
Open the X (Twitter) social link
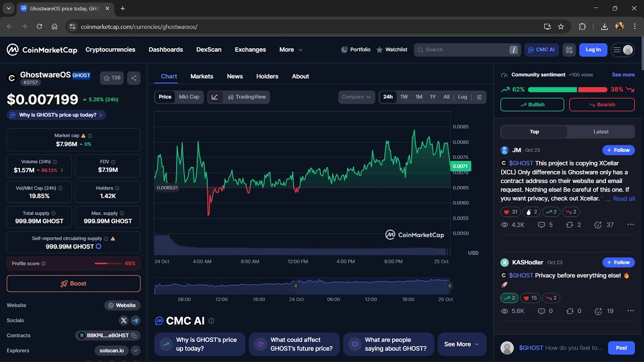pos(124,320)
